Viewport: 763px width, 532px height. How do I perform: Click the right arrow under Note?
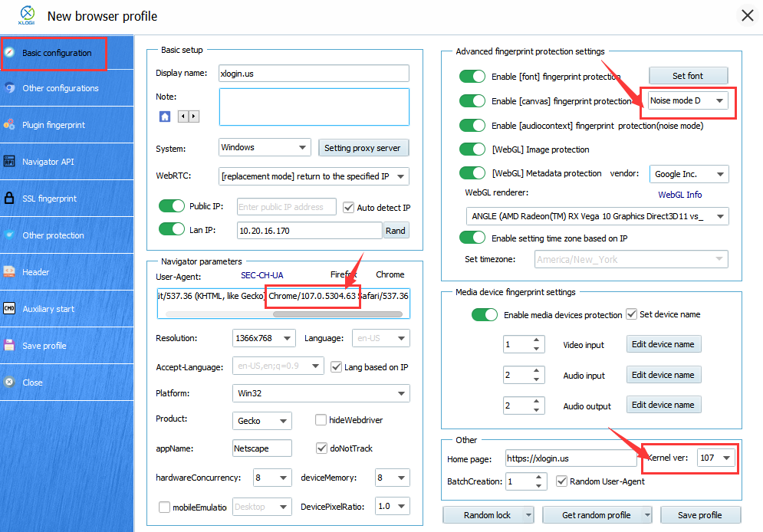pos(194,117)
